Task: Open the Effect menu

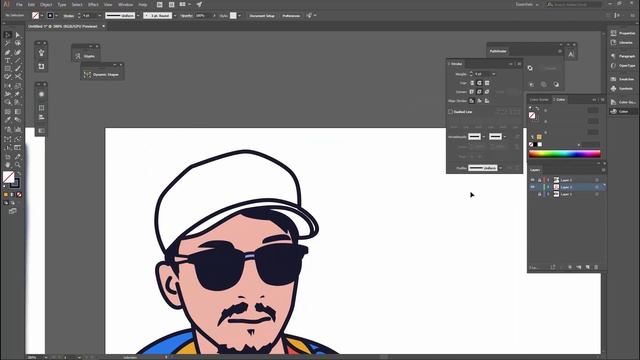Action: (x=93, y=4)
